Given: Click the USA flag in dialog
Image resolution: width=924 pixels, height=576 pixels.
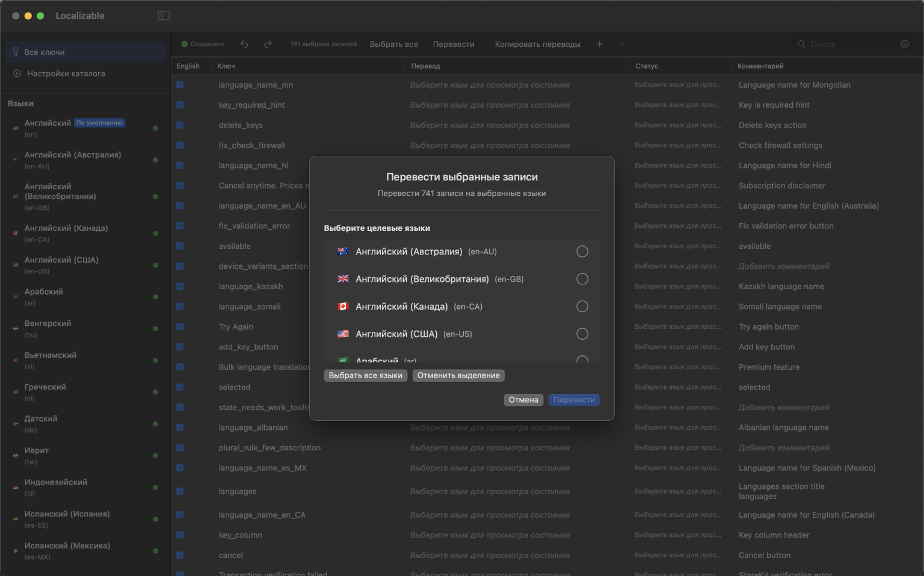Looking at the screenshot, I should 343,334.
